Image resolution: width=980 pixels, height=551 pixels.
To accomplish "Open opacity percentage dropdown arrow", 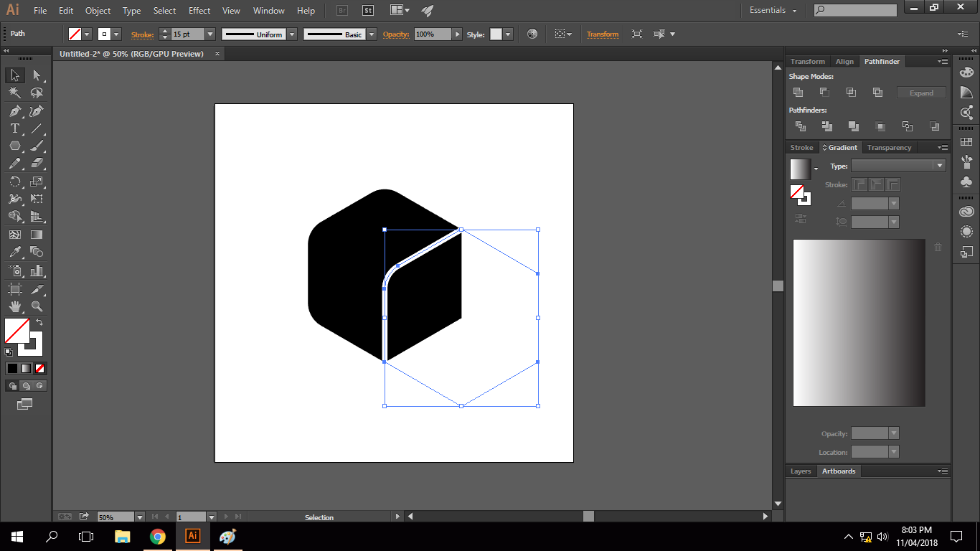I will (456, 34).
